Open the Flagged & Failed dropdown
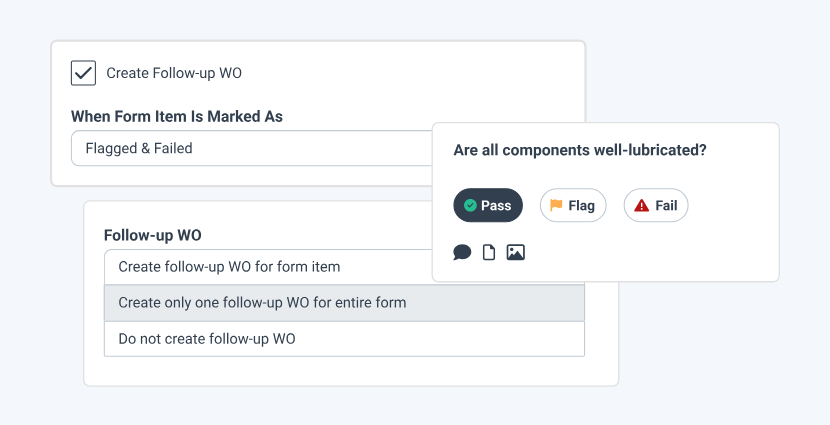 [x=250, y=148]
